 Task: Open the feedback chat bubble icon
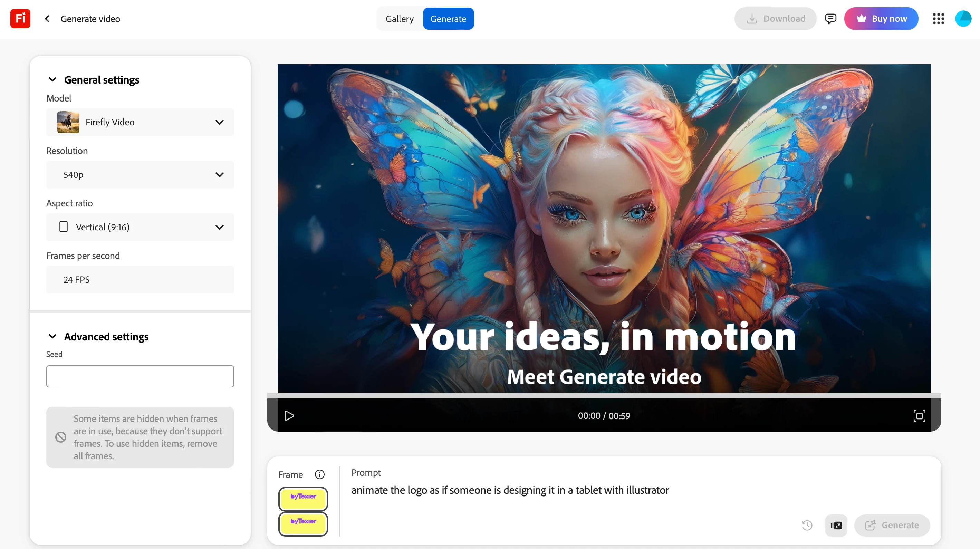pyautogui.click(x=830, y=19)
